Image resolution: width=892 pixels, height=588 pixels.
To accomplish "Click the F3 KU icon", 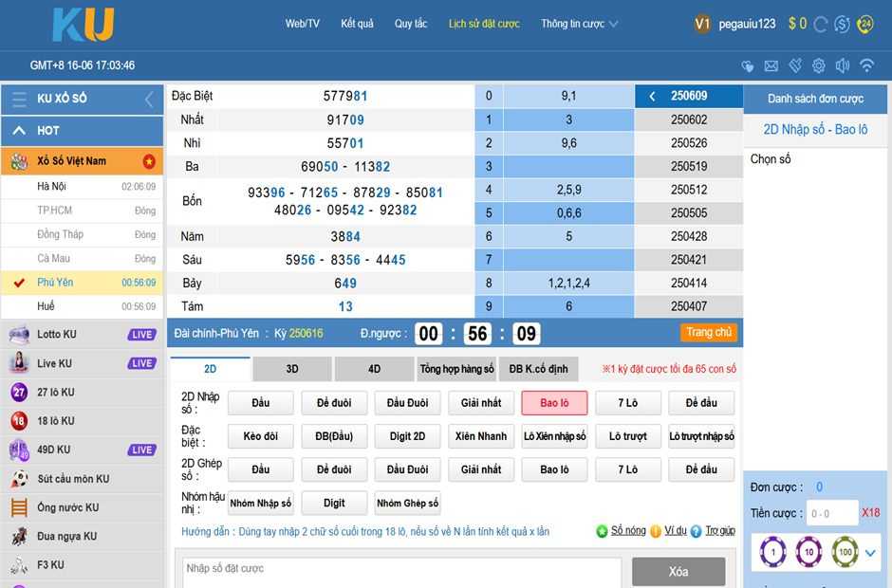I will coord(19,565).
